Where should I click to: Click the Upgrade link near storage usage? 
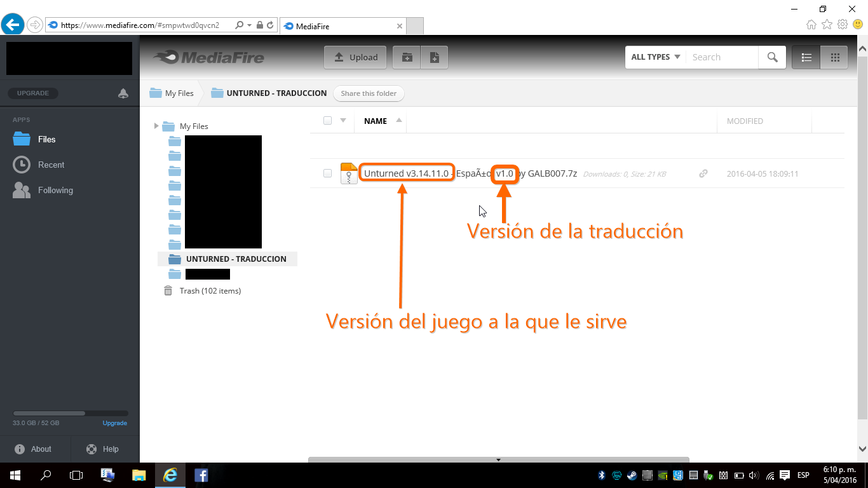(115, 423)
